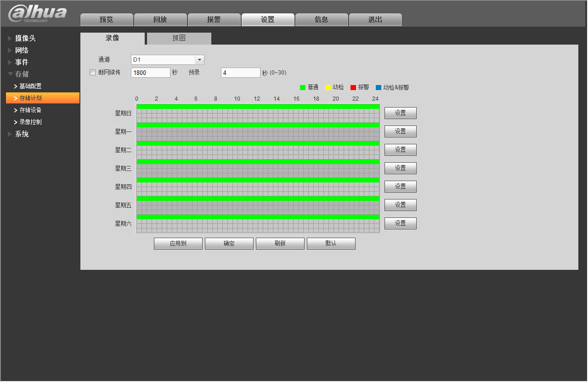588x382 pixels.
Task: Select the green 普通 legend swatch
Action: tap(303, 87)
